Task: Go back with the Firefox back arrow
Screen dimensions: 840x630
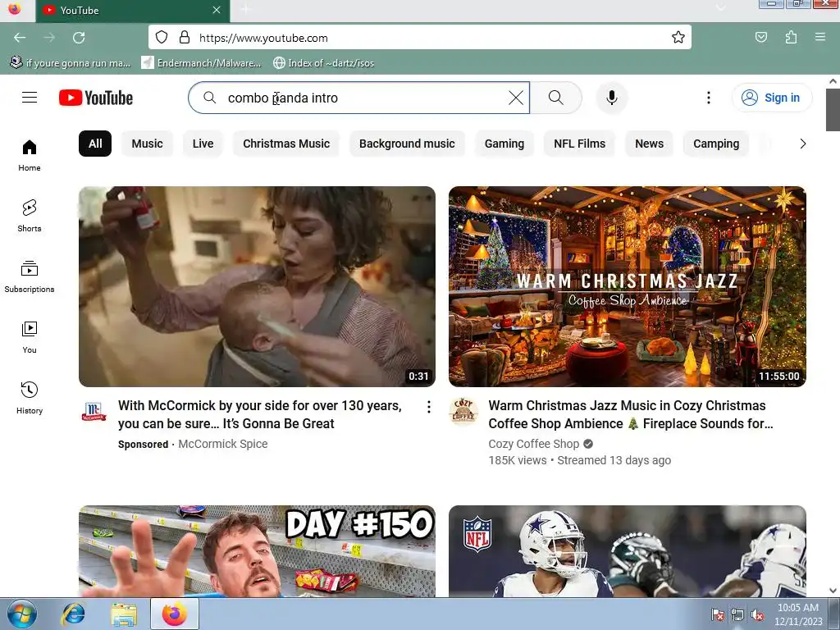Action: 20,38
